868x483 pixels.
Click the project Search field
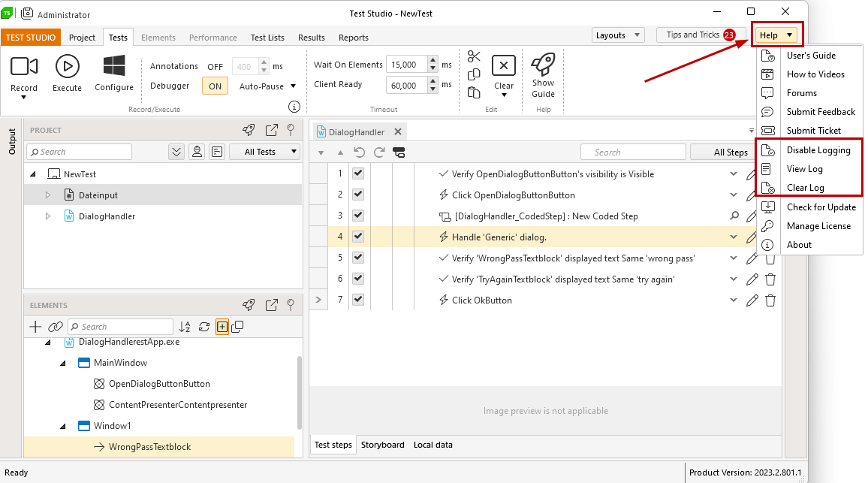pyautogui.click(x=79, y=152)
